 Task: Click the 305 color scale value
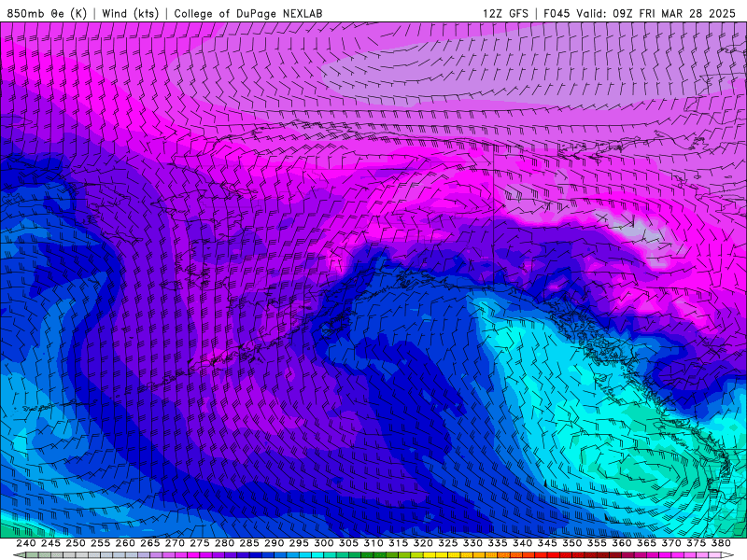click(x=348, y=543)
